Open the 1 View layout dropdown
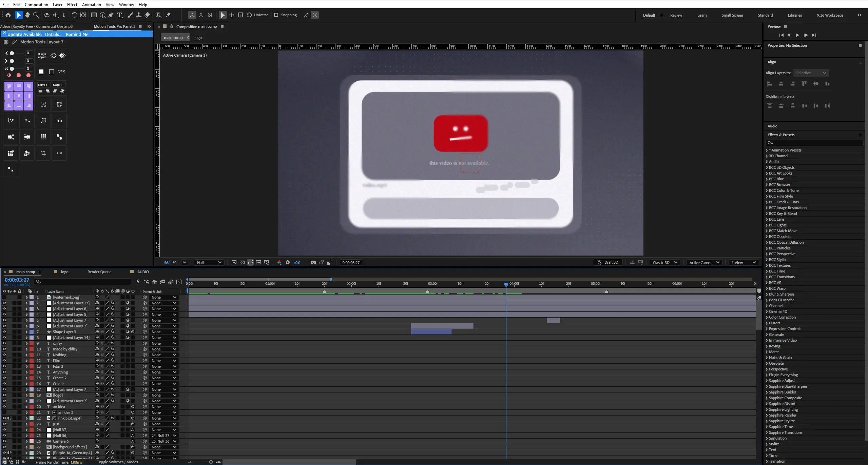This screenshot has width=868, height=465. (x=744, y=263)
